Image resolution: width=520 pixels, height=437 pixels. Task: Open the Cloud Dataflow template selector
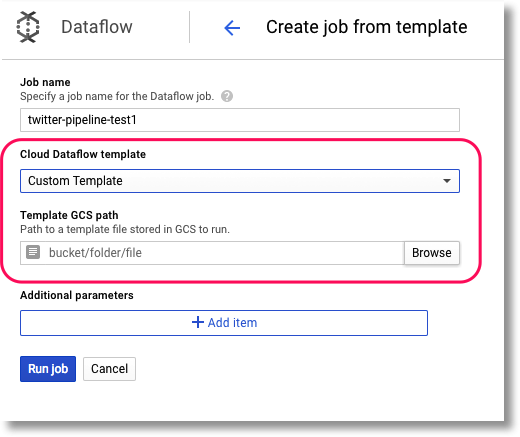pos(240,181)
